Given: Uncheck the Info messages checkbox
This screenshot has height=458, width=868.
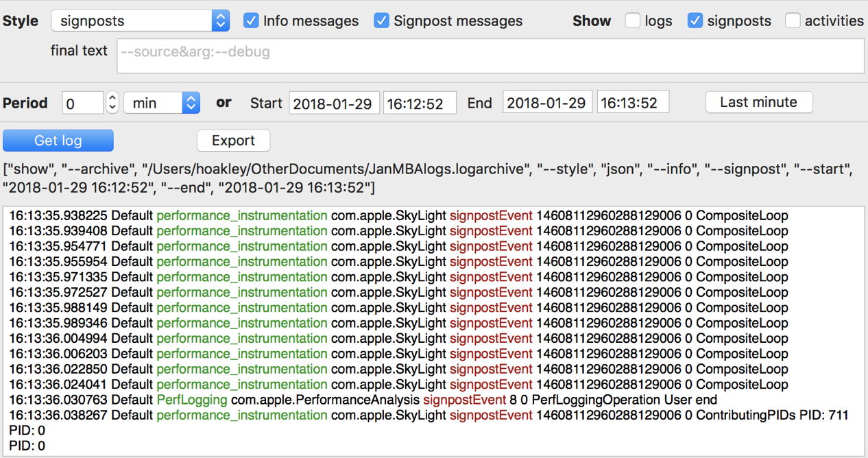Looking at the screenshot, I should pyautogui.click(x=251, y=21).
